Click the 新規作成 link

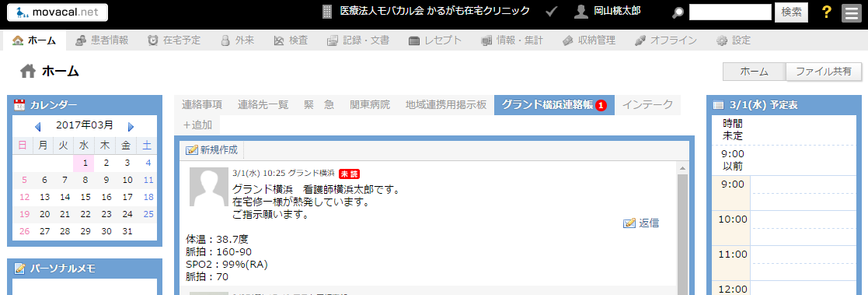tap(219, 149)
